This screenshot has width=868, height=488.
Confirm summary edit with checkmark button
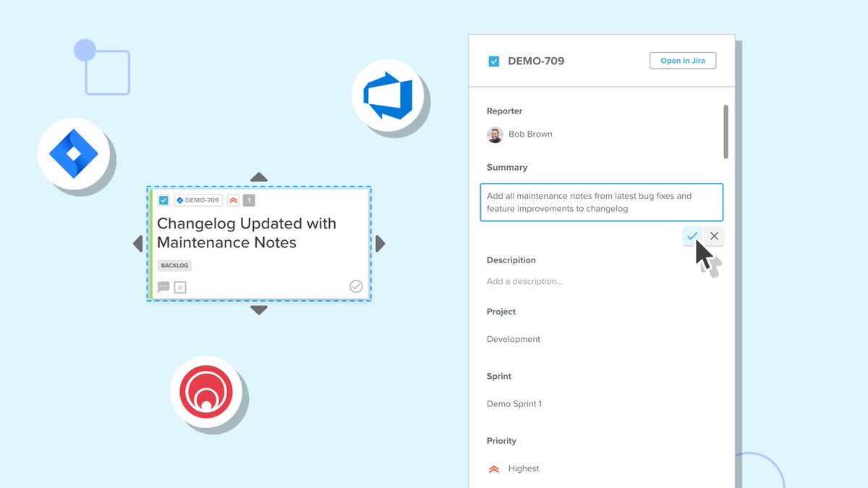pos(692,236)
